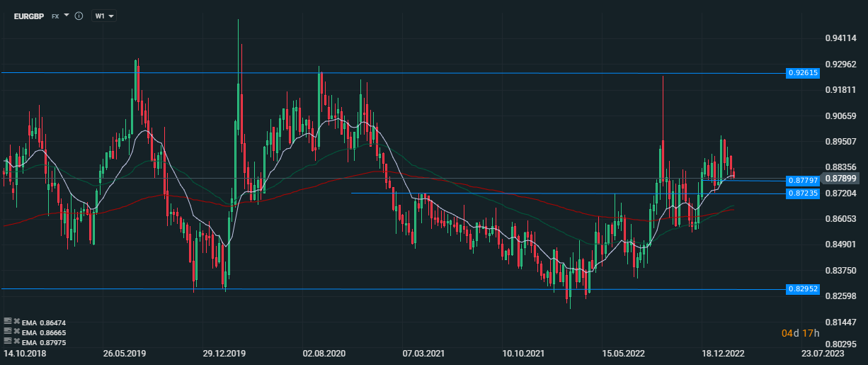Click the 0.94114 price axis value
The image size is (868, 365).
(x=841, y=38)
